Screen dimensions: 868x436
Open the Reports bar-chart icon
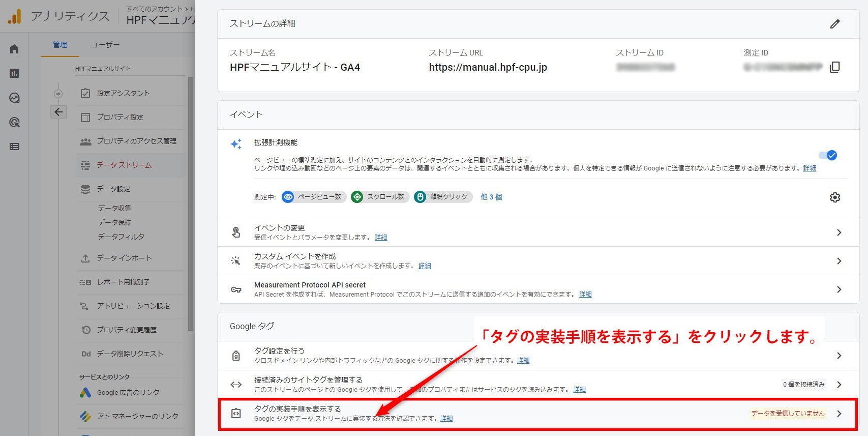[14, 73]
